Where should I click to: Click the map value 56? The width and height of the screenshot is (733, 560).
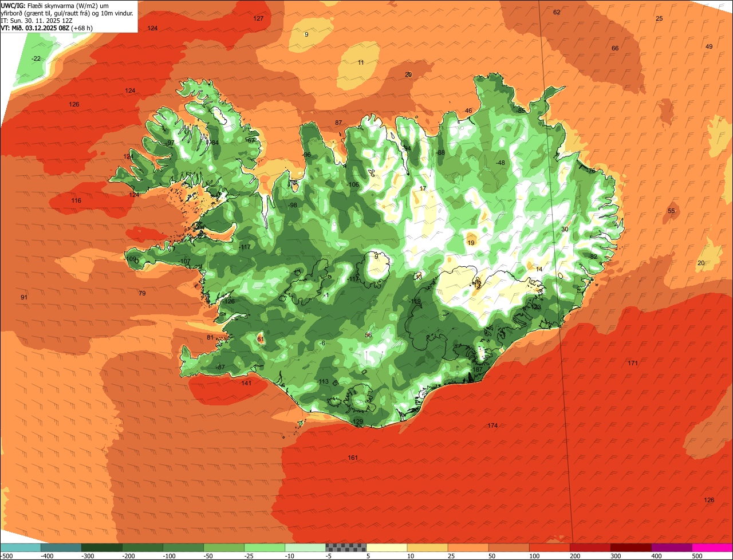(x=368, y=335)
